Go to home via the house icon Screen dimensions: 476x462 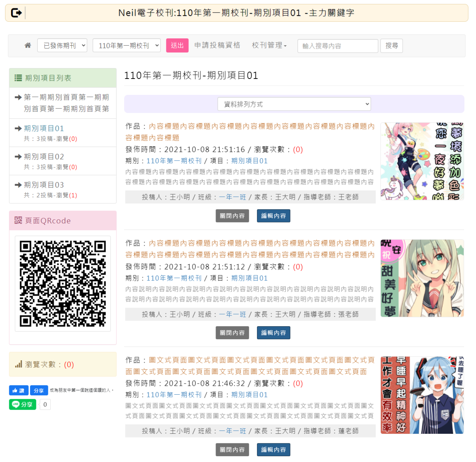click(x=28, y=46)
